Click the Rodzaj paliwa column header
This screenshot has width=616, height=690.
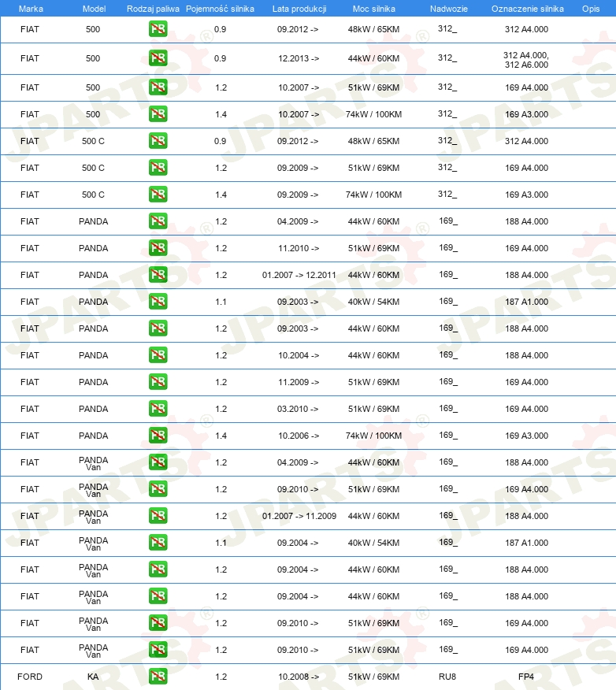153,9
